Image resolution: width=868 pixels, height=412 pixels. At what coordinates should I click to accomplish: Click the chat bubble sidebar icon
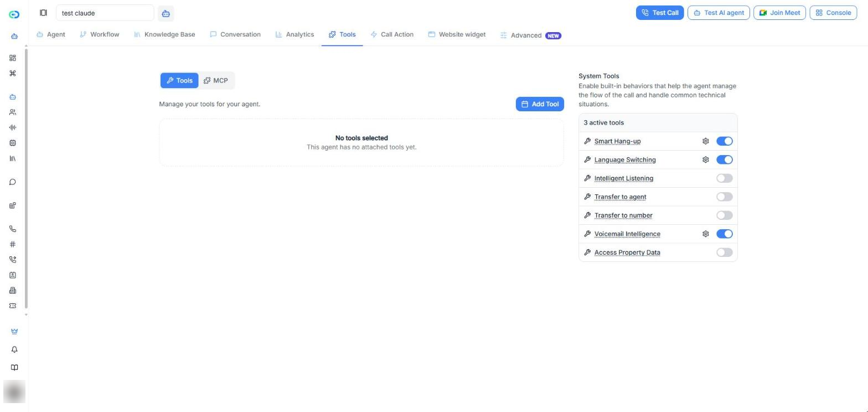(x=13, y=182)
